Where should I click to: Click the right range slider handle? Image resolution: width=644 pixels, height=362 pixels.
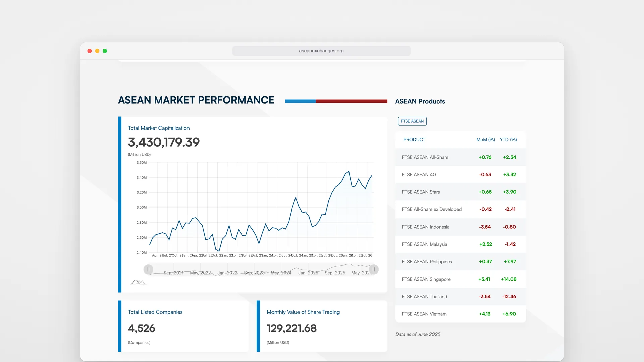[374, 269]
